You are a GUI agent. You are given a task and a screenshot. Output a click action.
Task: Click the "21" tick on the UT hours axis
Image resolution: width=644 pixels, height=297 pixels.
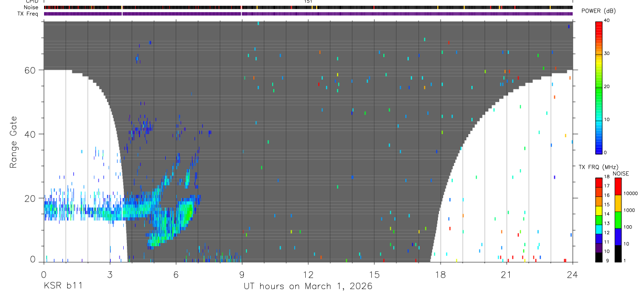point(507,274)
